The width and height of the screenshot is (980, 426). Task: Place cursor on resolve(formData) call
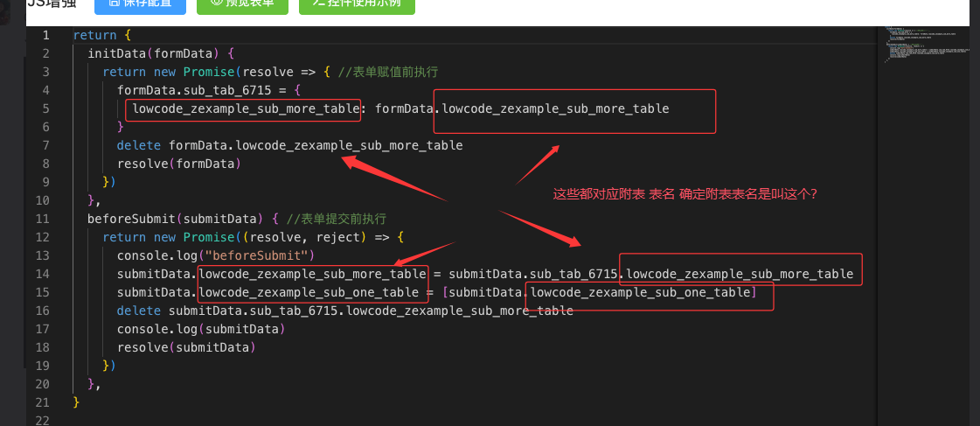point(178,164)
